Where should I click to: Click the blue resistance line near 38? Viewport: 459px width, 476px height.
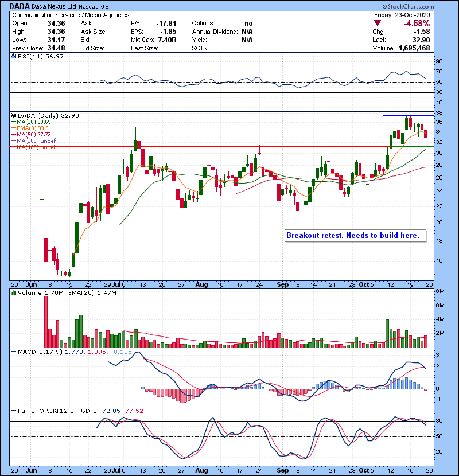pyautogui.click(x=409, y=116)
